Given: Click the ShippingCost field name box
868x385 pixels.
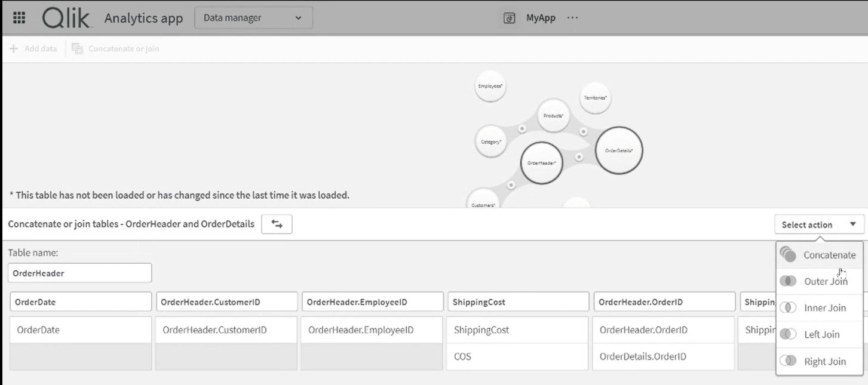Looking at the screenshot, I should [x=517, y=301].
